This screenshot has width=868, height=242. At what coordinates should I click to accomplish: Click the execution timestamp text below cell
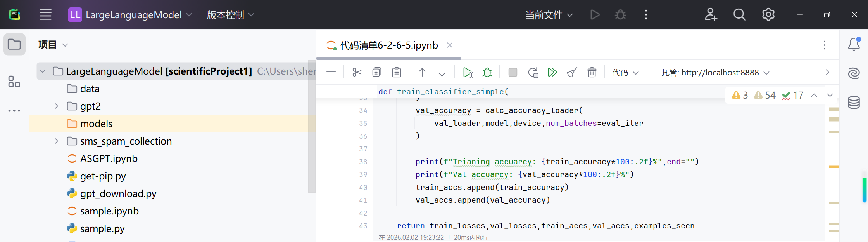tap(433, 237)
